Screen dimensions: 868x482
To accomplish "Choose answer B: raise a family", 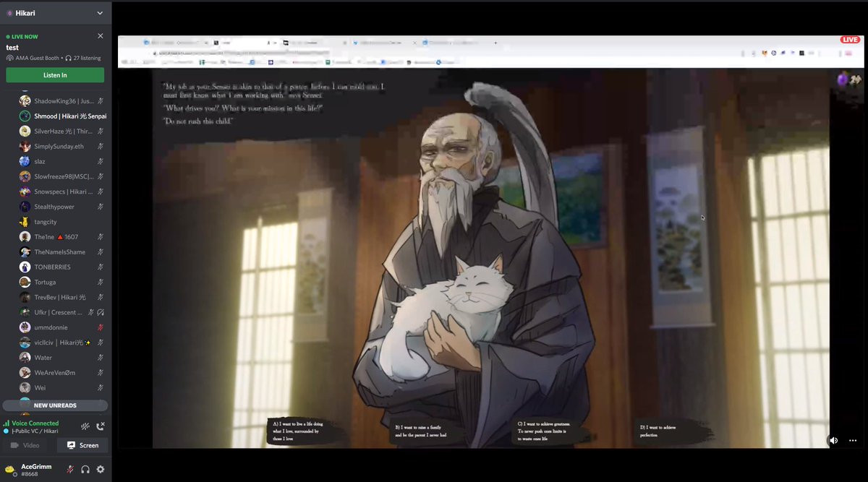I will tap(430, 431).
